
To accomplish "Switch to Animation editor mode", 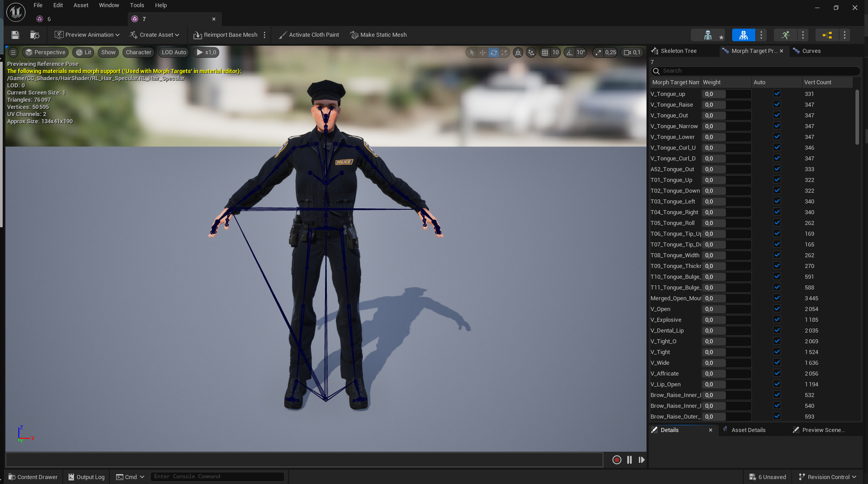I will (786, 35).
